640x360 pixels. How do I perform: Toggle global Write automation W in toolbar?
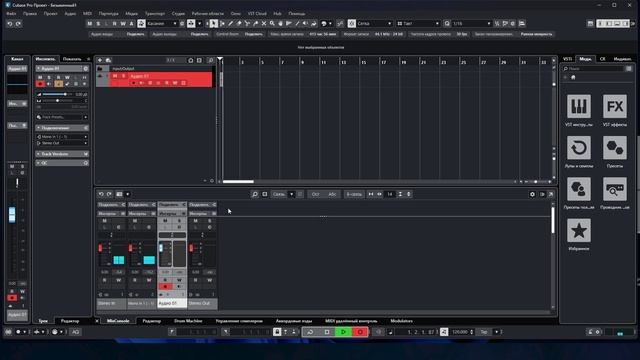click(123, 24)
